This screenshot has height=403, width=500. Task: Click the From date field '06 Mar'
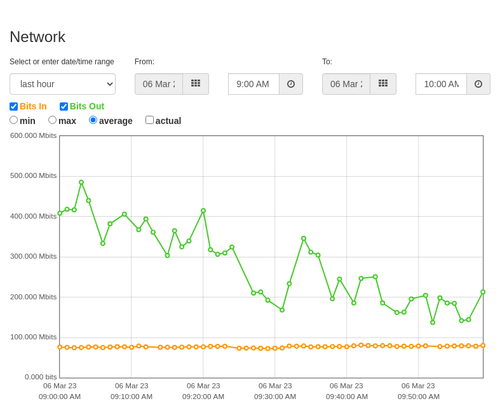(x=159, y=84)
